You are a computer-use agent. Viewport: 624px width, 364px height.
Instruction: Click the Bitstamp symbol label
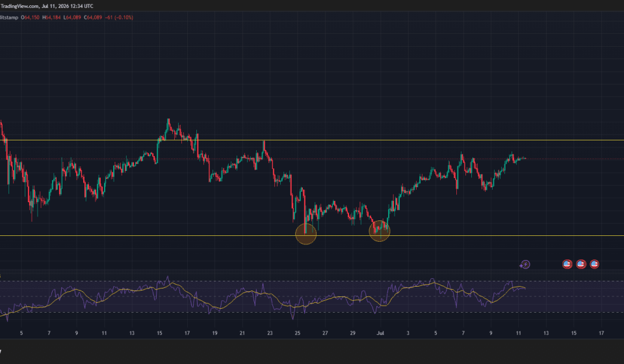[8, 18]
